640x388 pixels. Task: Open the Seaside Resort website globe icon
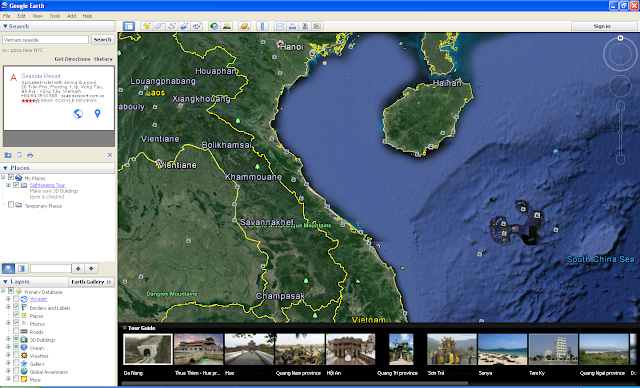pos(78,114)
